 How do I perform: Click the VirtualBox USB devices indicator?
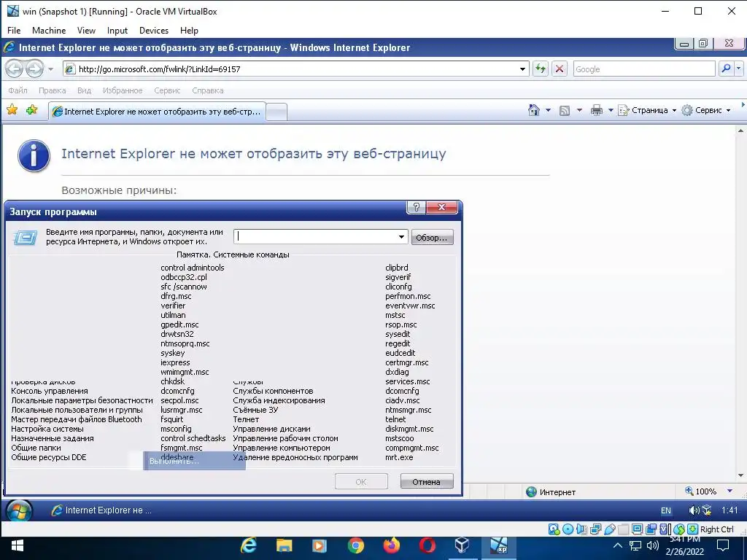pos(610,529)
